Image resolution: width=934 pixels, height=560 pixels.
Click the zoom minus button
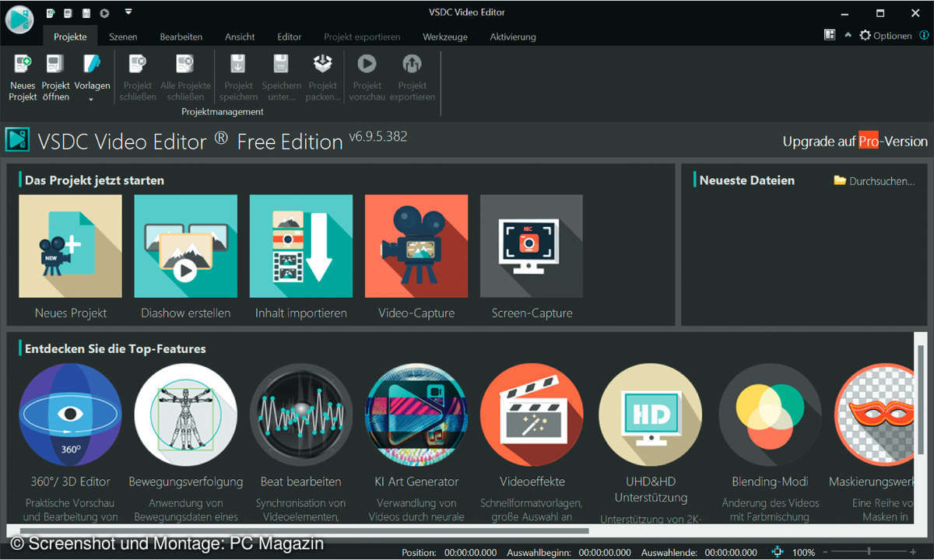tap(826, 552)
